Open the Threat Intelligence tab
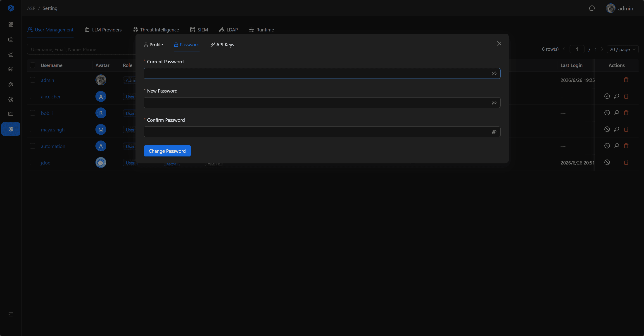Viewport: 644px width, 336px height. [156, 30]
